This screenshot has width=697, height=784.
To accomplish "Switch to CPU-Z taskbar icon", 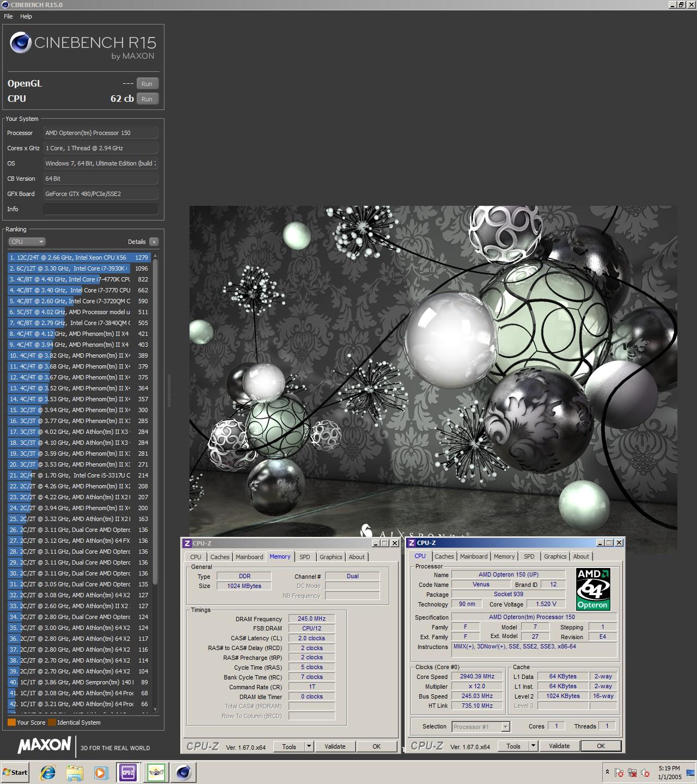I will point(128,772).
